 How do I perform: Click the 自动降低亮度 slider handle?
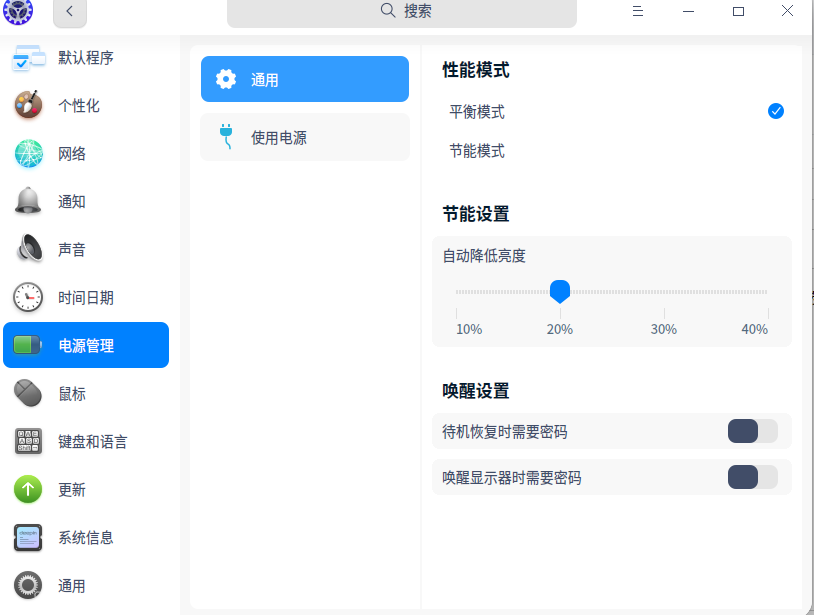[x=560, y=292]
